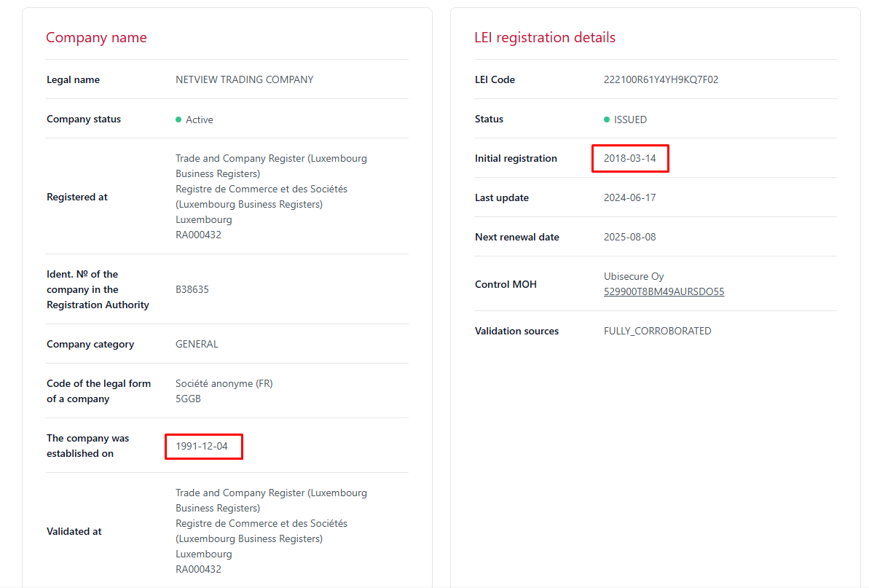Click the next renewal date 2025-08-08
The width and height of the screenshot is (869, 588).
point(630,238)
